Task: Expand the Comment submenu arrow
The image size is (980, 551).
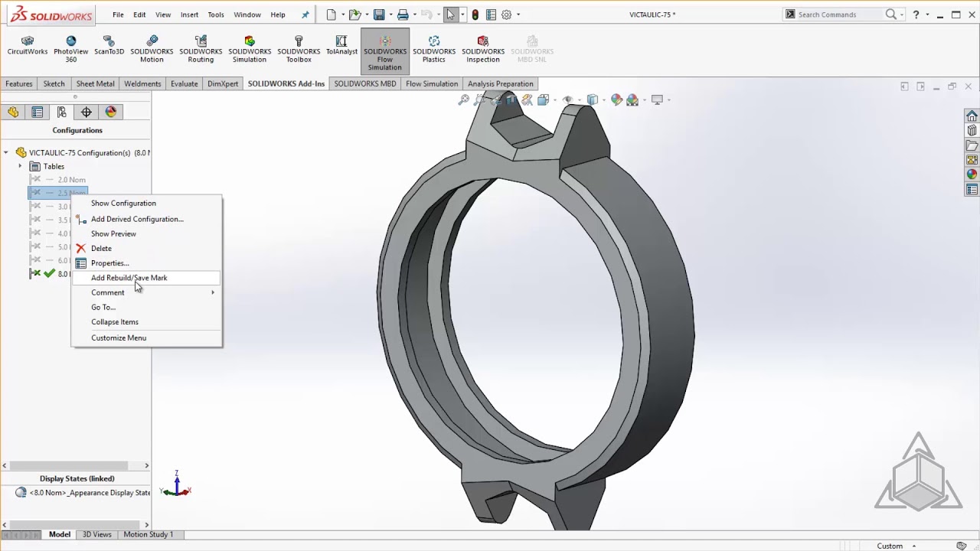Action: click(213, 292)
